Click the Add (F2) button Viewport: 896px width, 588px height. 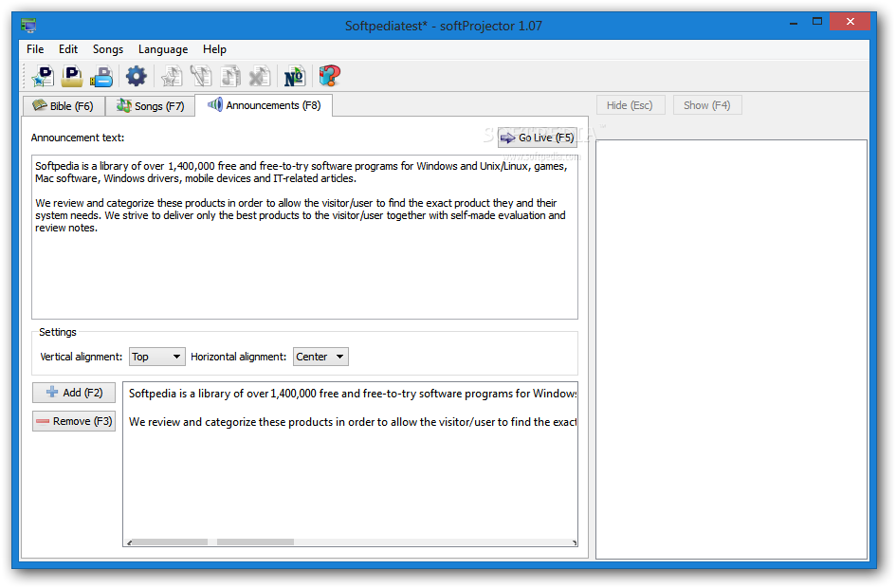[74, 393]
